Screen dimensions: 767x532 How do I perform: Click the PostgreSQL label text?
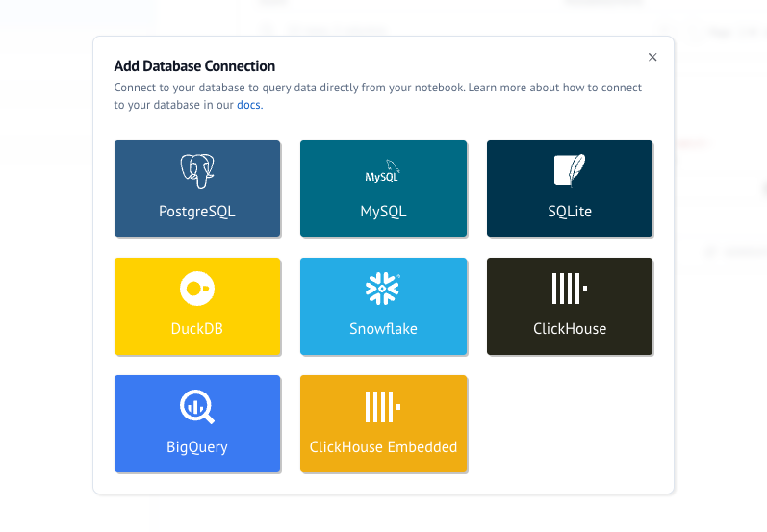pos(197,212)
